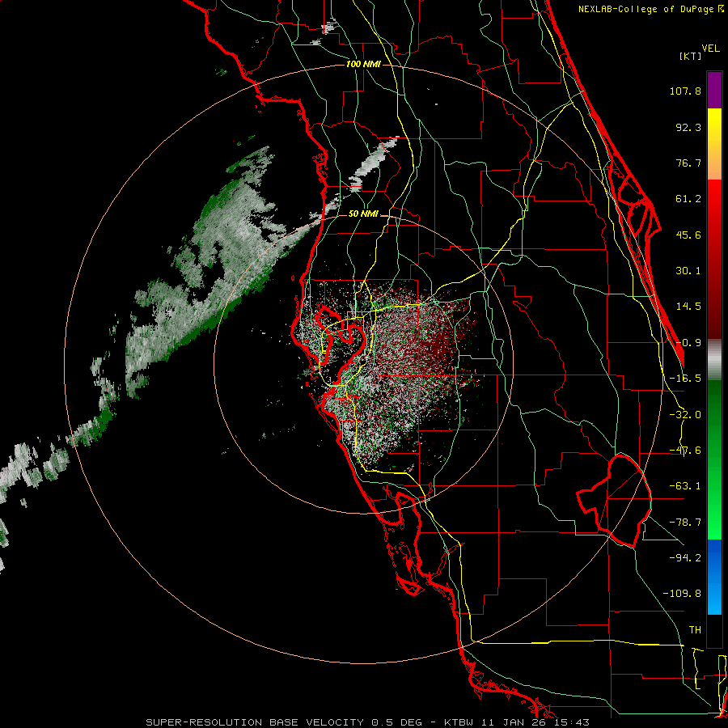Click the VEL legend title
Viewport: 728px width, 728px height.
[711, 49]
